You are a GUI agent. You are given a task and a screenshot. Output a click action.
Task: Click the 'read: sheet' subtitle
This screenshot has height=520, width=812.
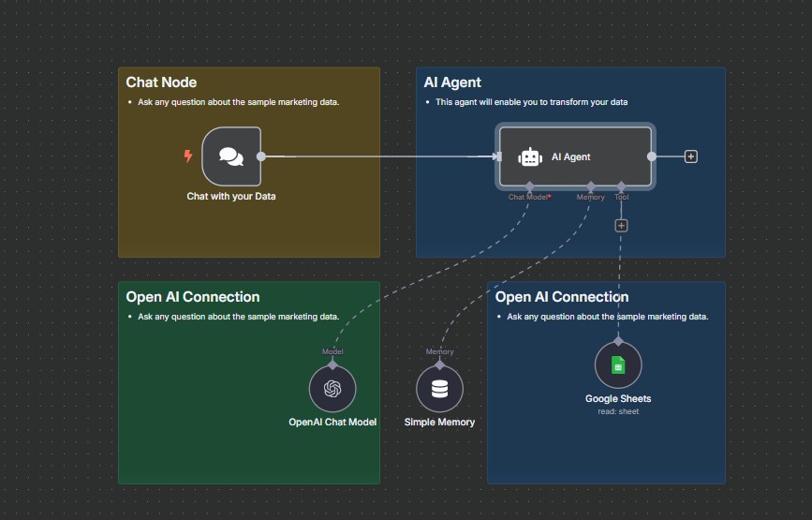618,411
